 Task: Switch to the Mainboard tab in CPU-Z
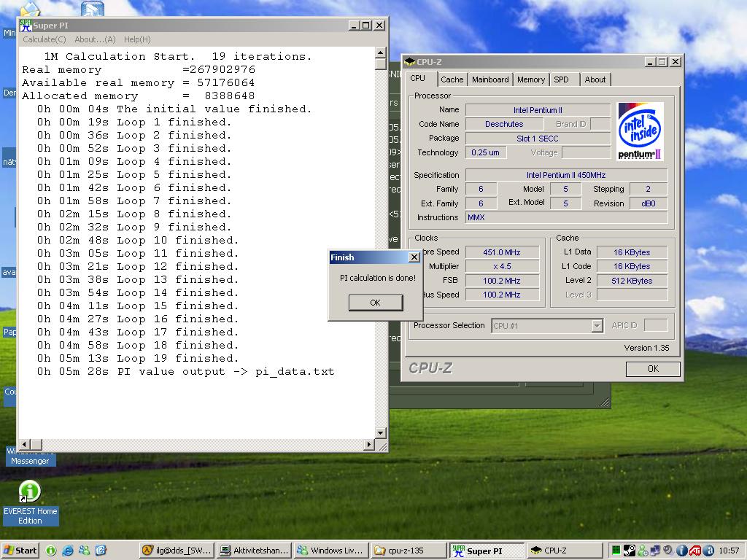pos(490,79)
